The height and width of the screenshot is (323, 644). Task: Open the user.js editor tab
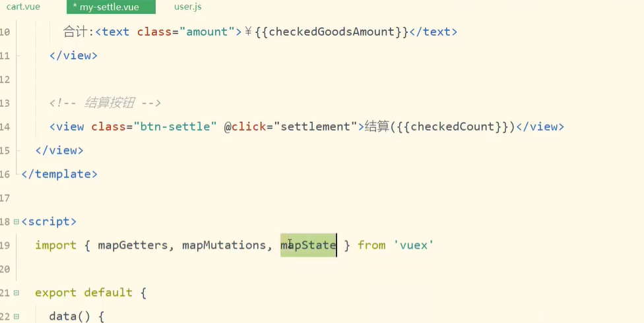[x=187, y=7]
